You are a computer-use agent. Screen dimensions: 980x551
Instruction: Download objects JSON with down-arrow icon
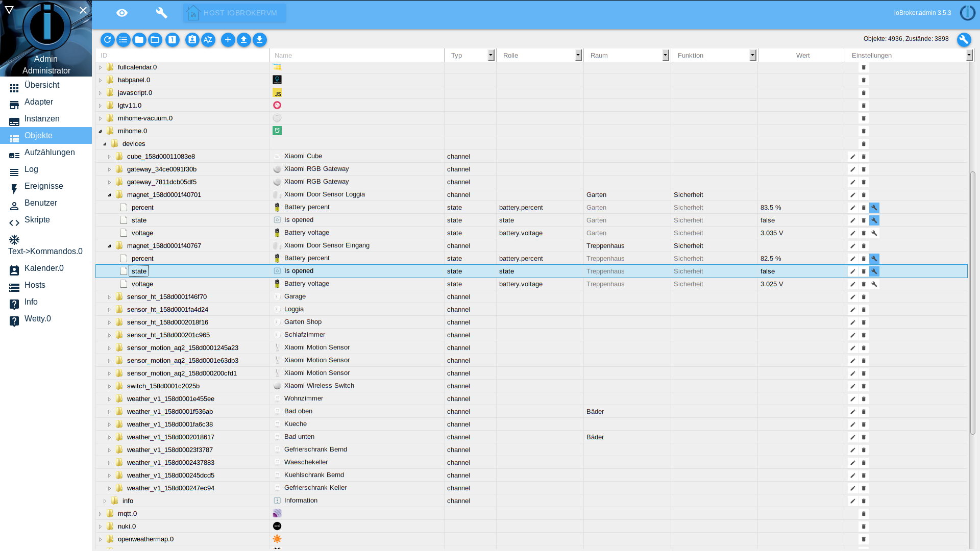tap(259, 40)
